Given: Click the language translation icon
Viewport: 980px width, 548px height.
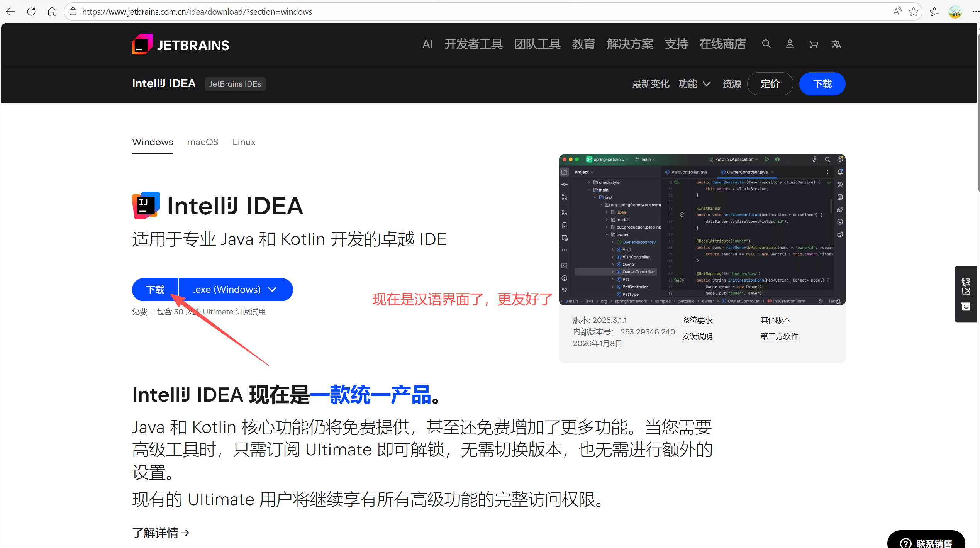Looking at the screenshot, I should pyautogui.click(x=836, y=44).
